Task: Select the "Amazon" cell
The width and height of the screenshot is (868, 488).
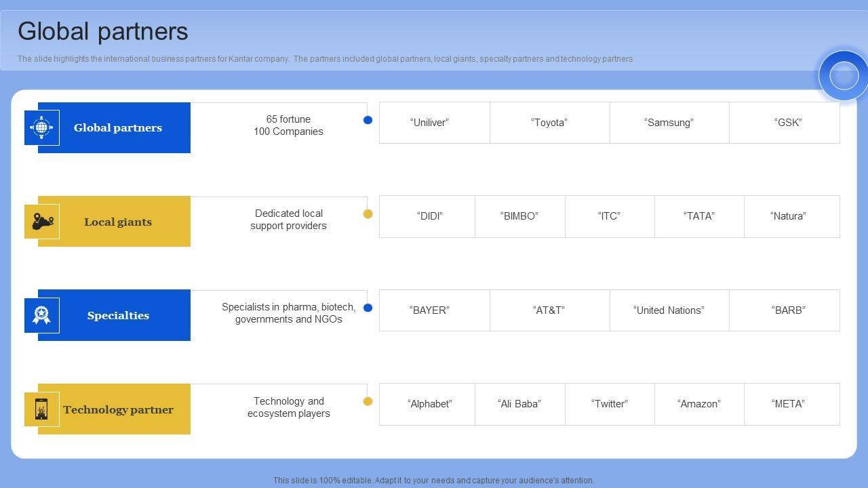Action: click(x=699, y=405)
